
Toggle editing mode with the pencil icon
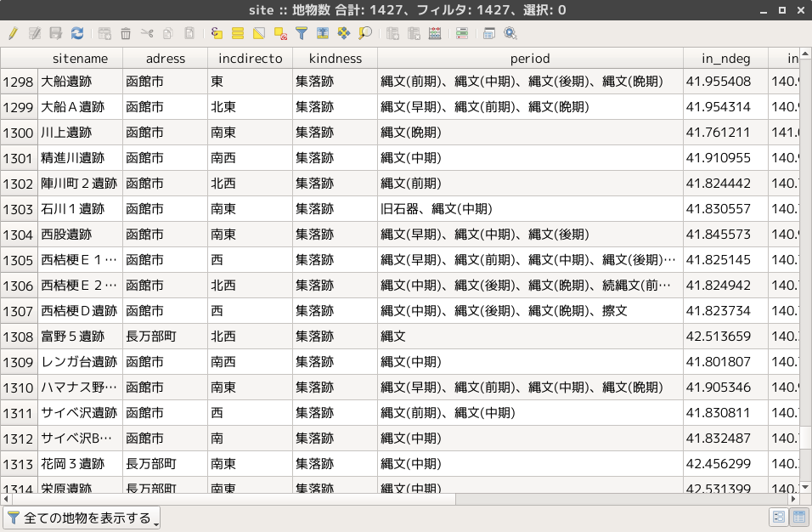[13, 34]
